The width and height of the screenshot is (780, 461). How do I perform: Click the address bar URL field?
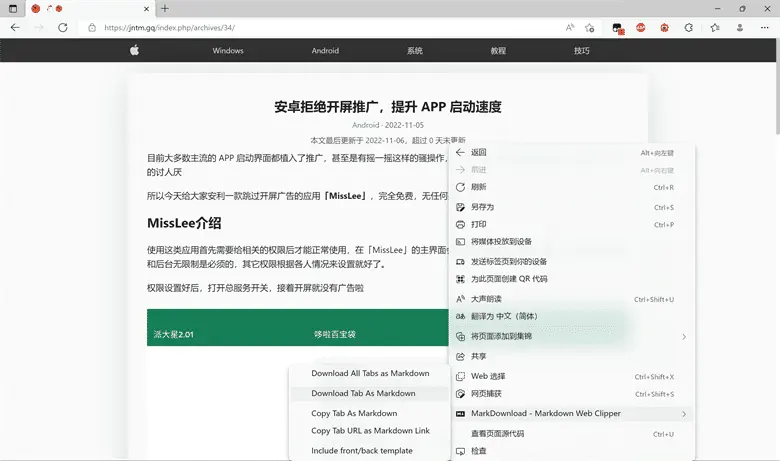[300, 28]
